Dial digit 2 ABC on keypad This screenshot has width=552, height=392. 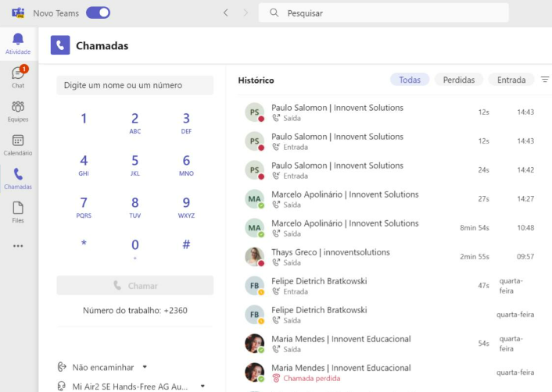[x=135, y=123]
